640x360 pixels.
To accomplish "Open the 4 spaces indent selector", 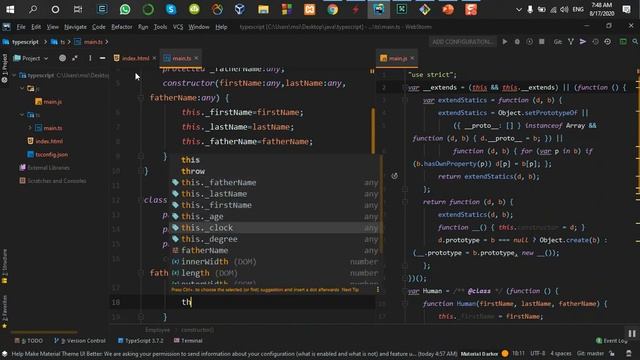I will click(x=561, y=353).
